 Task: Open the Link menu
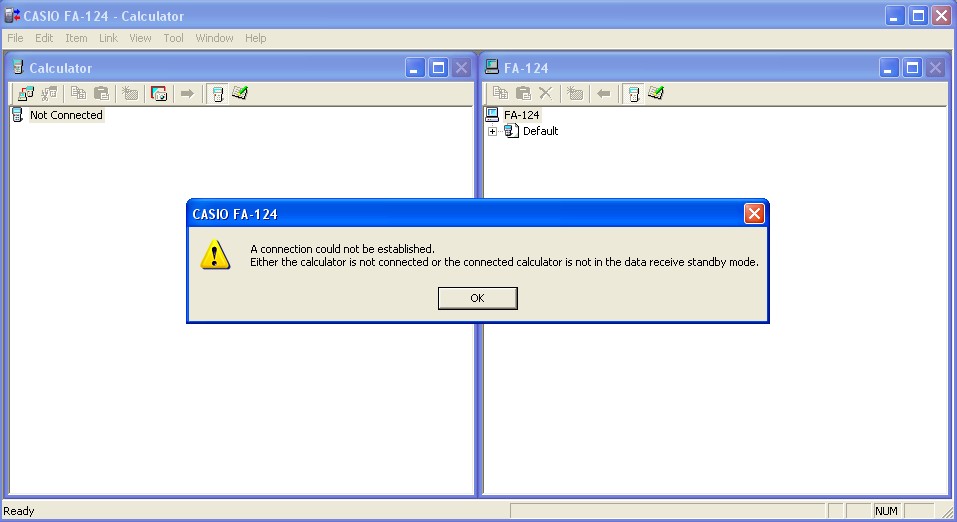pos(109,38)
